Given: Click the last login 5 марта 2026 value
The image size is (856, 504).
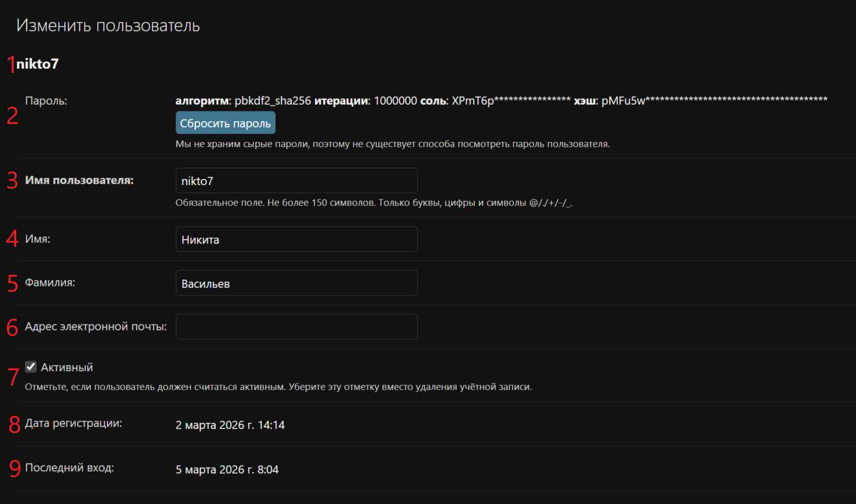Looking at the screenshot, I should pos(227,470).
